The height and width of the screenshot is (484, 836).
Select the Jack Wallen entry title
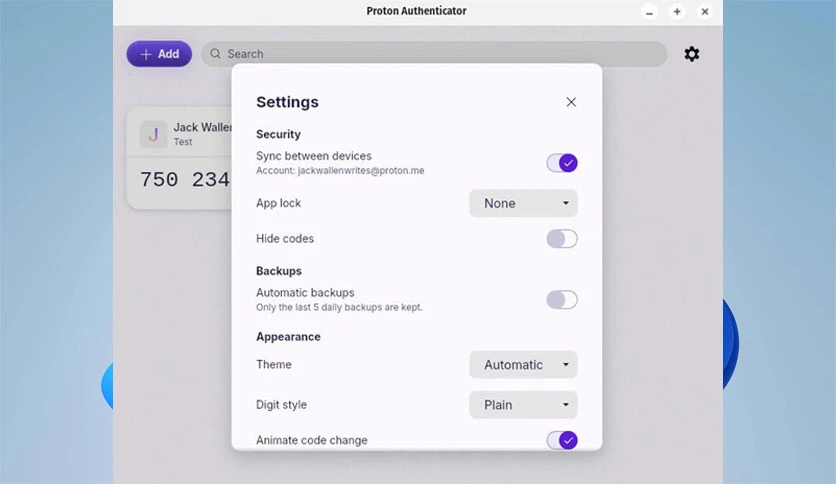click(203, 127)
